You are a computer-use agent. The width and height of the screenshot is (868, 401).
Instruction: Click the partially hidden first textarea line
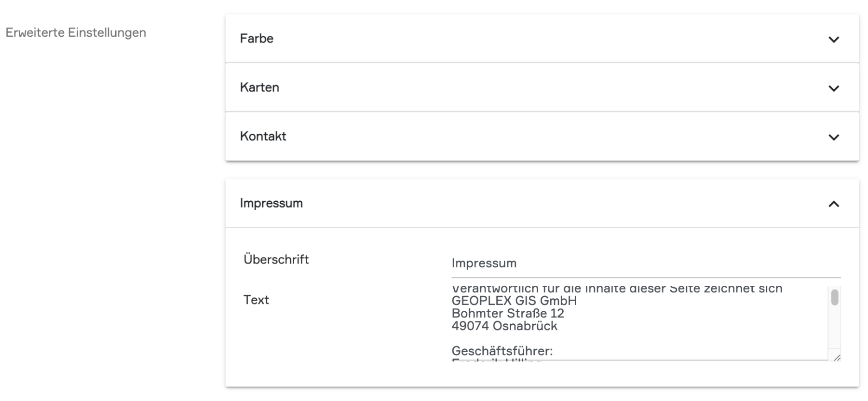(616, 290)
